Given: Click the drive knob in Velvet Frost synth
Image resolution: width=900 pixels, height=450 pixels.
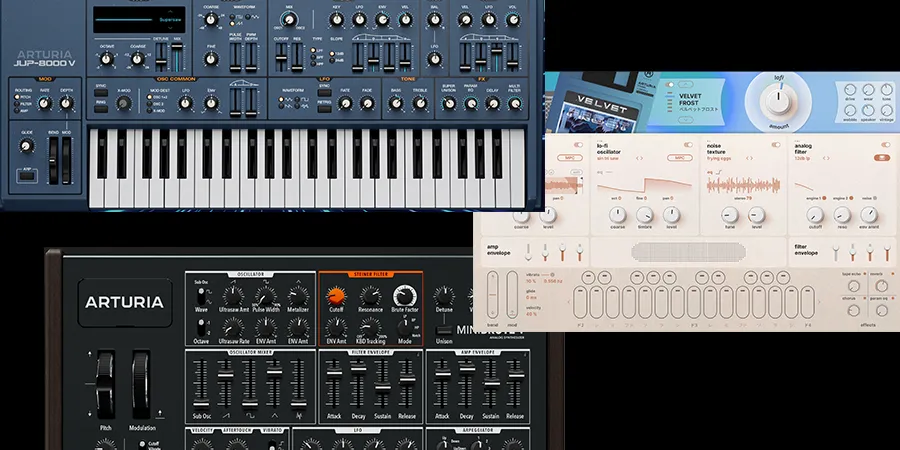Looking at the screenshot, I should pyautogui.click(x=850, y=90).
